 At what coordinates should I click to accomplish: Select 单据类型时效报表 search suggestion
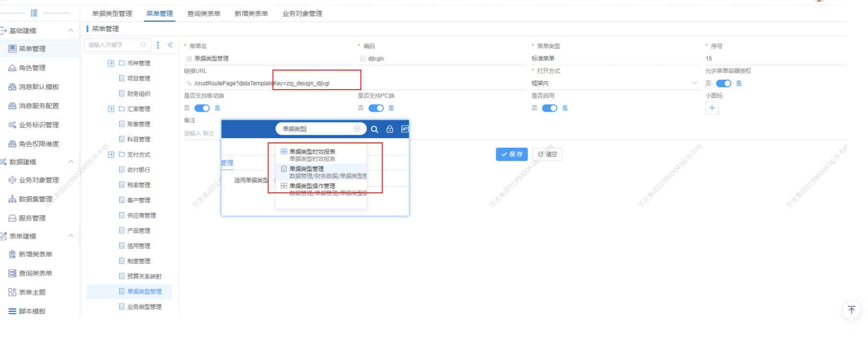tap(321, 155)
